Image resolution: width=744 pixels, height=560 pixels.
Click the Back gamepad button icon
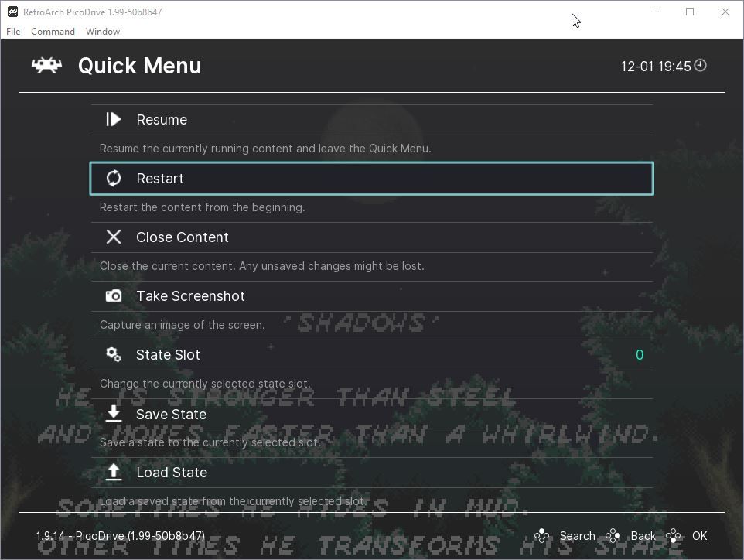pyautogui.click(x=613, y=536)
